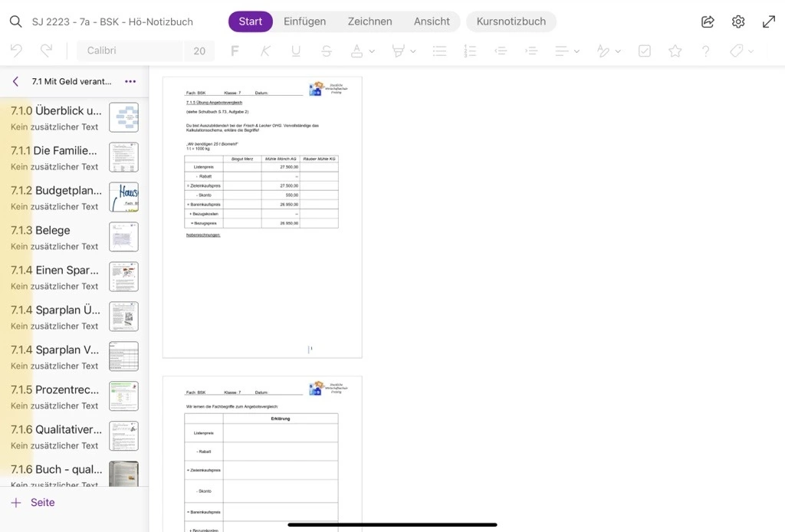The width and height of the screenshot is (785, 532).
Task: Expand the font color options arrow
Action: point(372,51)
